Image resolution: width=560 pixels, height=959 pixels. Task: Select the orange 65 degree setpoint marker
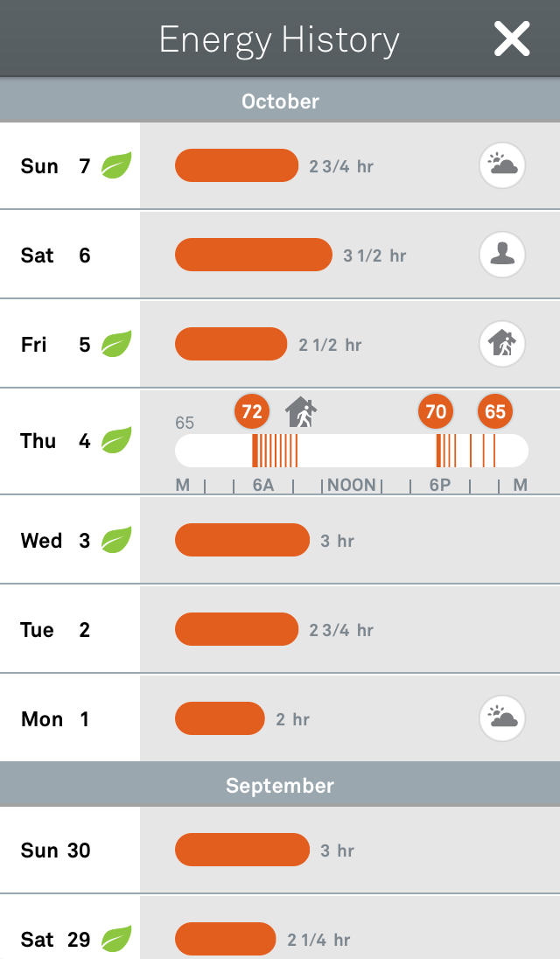[x=495, y=411]
